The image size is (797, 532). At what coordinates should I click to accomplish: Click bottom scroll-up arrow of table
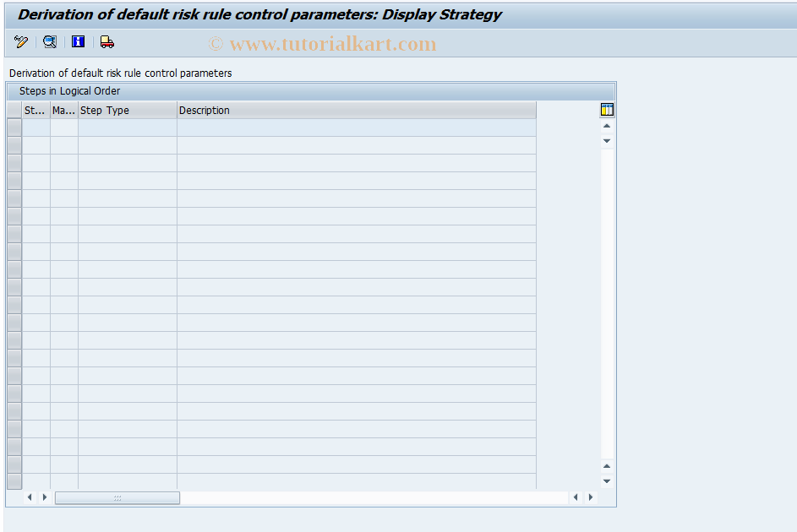607,466
